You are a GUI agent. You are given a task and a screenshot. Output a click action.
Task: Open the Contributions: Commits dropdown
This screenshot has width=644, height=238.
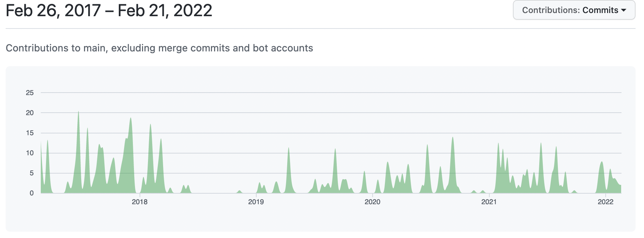pyautogui.click(x=574, y=10)
